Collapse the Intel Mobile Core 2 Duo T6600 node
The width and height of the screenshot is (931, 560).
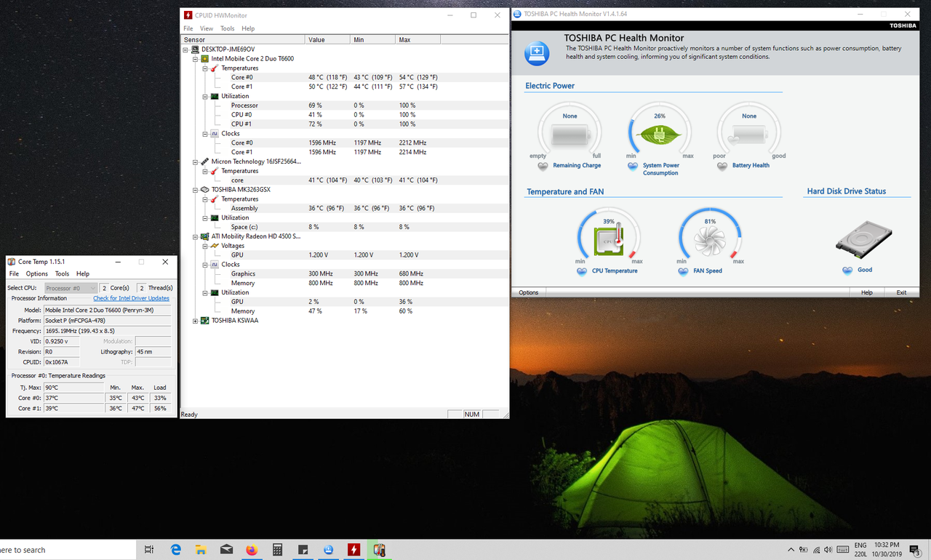point(196,59)
